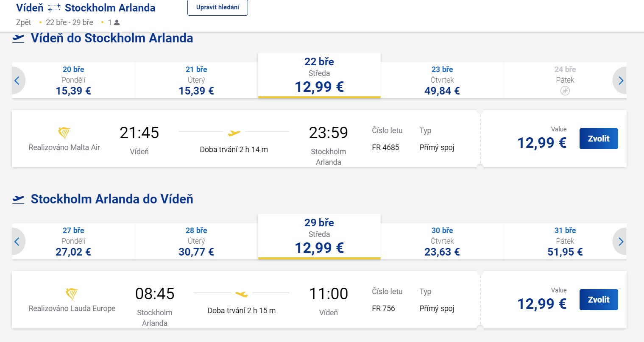Select the 20 bře Pondělí outbound date

[x=73, y=80]
